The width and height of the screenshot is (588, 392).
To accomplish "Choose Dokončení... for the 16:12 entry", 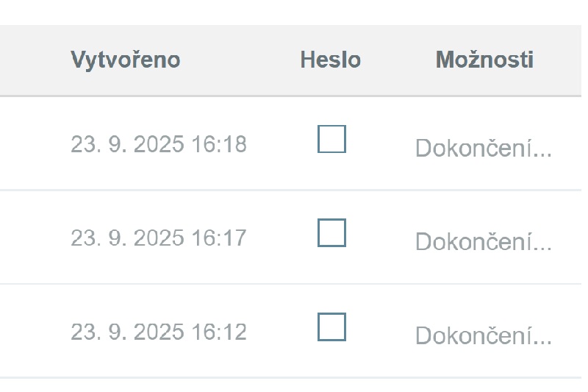I will (x=484, y=335).
